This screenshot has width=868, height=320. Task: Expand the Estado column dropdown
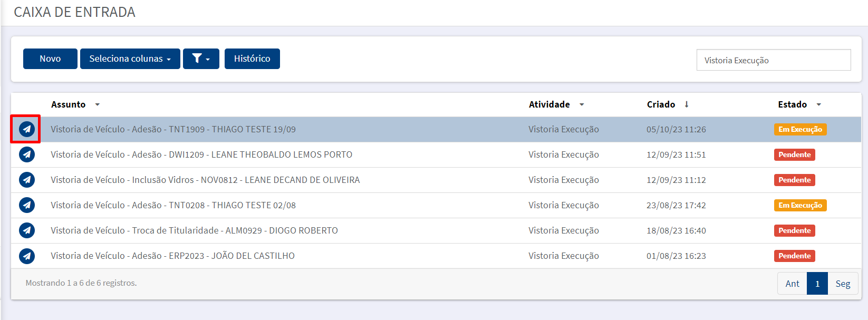pyautogui.click(x=819, y=105)
